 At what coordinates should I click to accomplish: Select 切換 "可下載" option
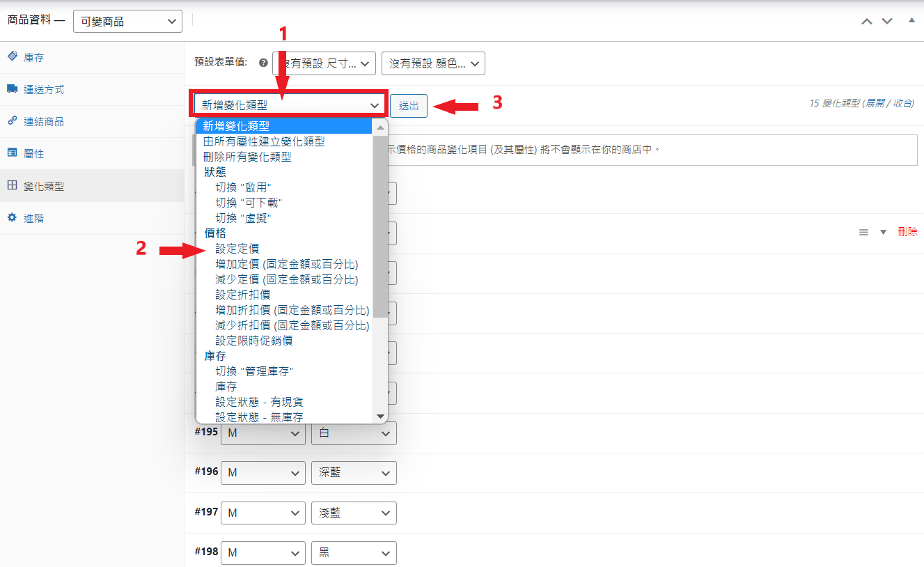tap(284, 203)
